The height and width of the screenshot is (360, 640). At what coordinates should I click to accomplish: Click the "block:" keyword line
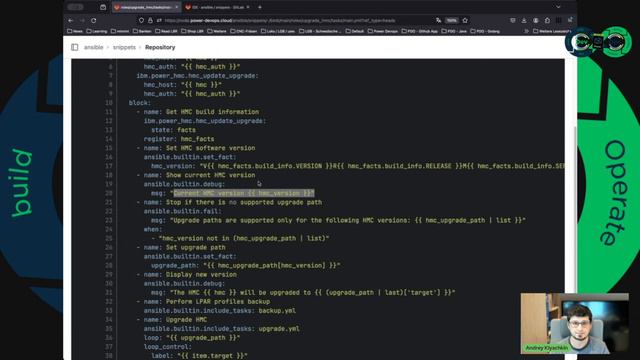140,103
